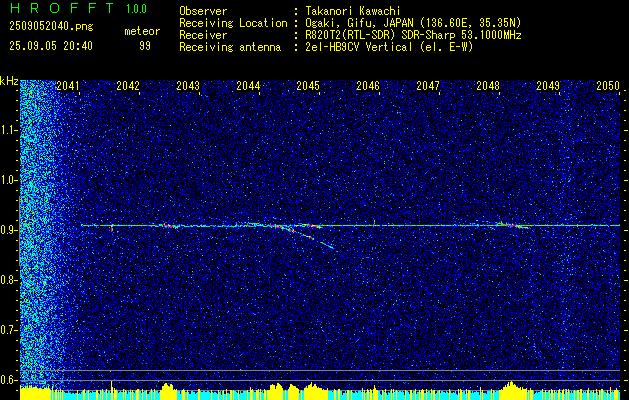Click the 0.9 kHz axis label
This screenshot has height=400, width=629.
tap(8, 230)
